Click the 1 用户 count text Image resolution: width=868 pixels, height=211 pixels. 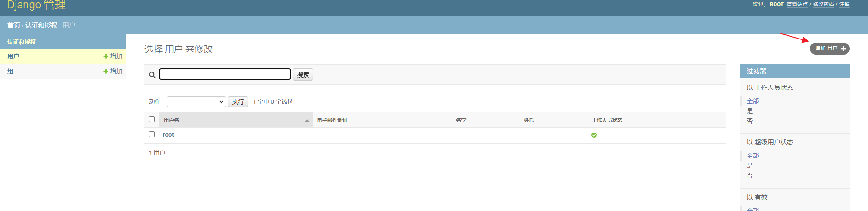pyautogui.click(x=157, y=153)
